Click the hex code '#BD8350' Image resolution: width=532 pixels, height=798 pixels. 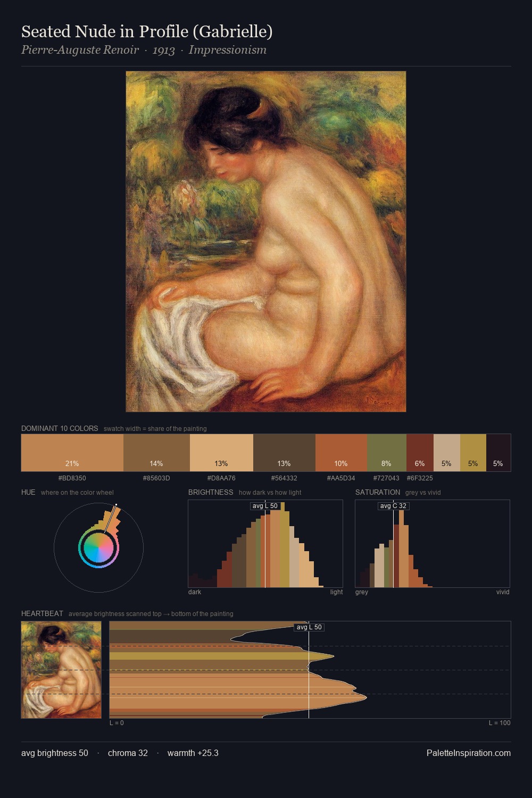72,478
